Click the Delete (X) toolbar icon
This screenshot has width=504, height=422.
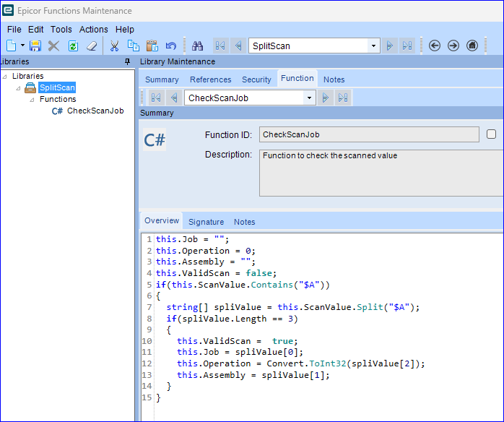click(53, 46)
